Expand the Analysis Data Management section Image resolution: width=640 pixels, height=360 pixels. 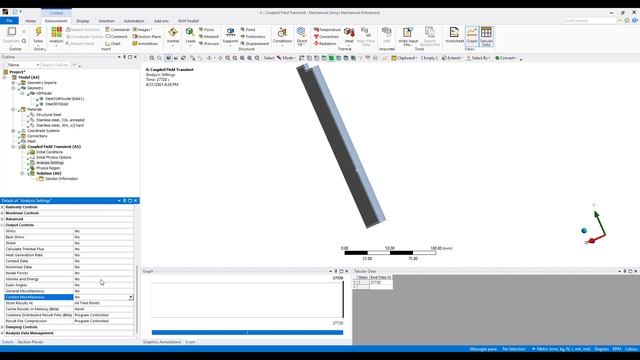click(2, 333)
